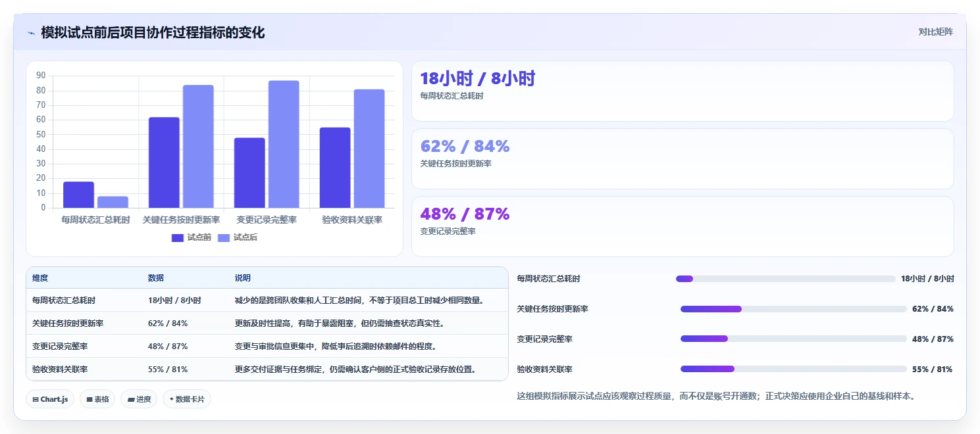
Task: Click the 变更记录完整率 label in progress list
Action: (544, 339)
